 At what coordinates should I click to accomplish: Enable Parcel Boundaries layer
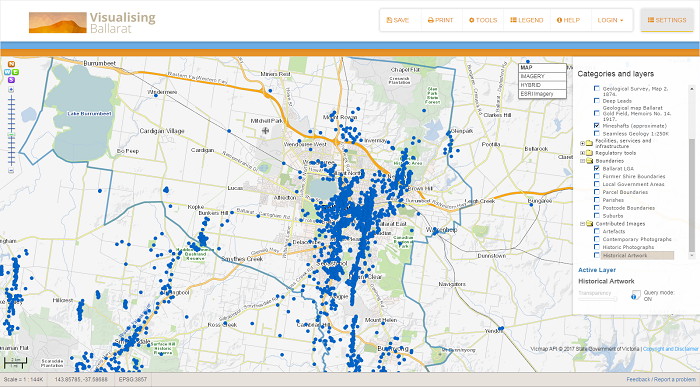[597, 192]
